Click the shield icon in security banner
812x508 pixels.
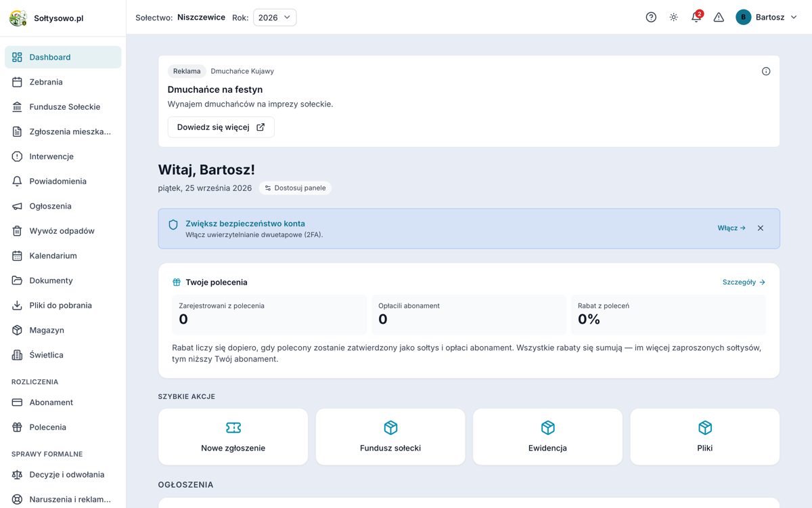click(x=173, y=225)
